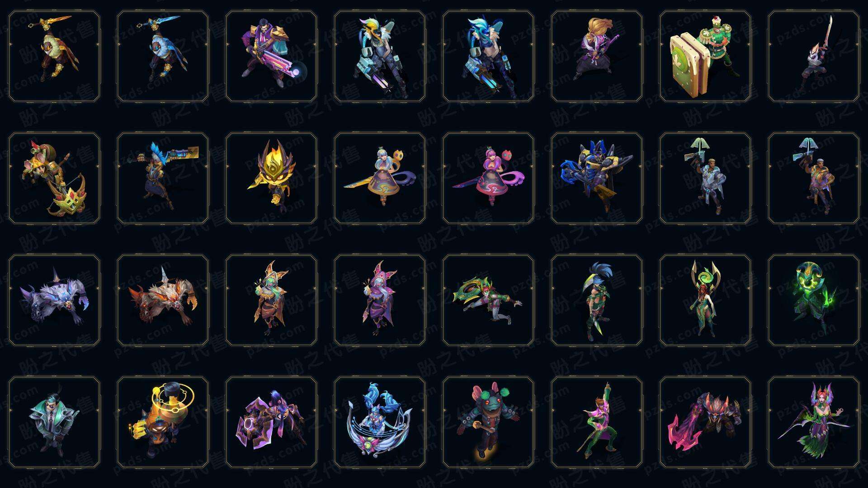Click the red-haired diver with green round shield

(x=488, y=300)
